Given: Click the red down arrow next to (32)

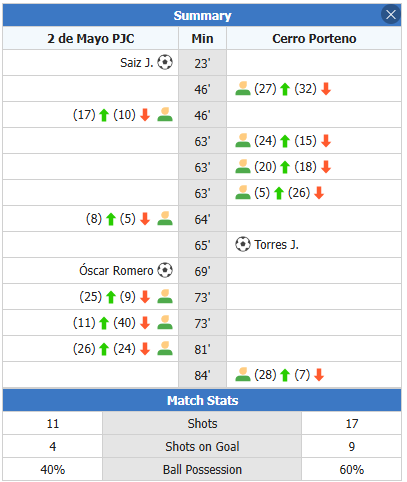Looking at the screenshot, I should (326, 89).
